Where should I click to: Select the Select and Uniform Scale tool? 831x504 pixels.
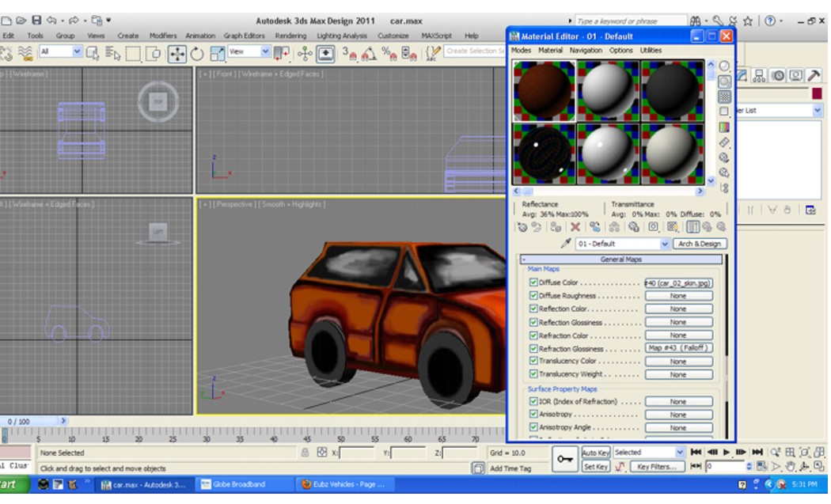[x=218, y=54]
